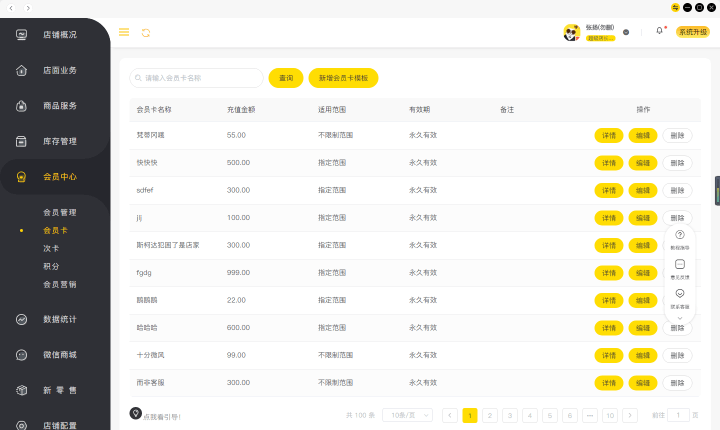This screenshot has height=430, width=720.
Task: Open 店铺概况 from the sidebar
Action: point(59,35)
